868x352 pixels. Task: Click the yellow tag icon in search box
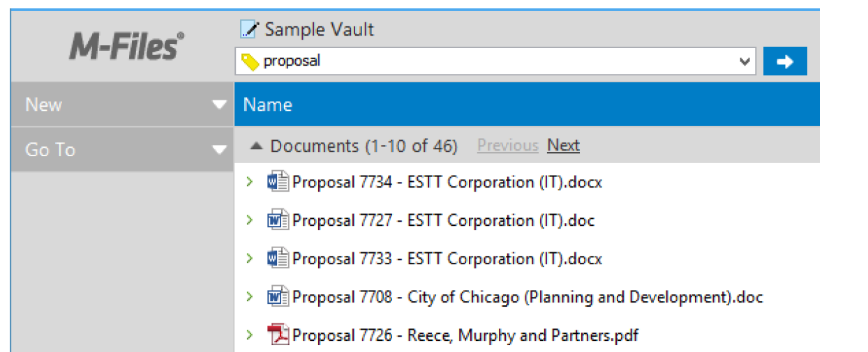click(x=250, y=62)
